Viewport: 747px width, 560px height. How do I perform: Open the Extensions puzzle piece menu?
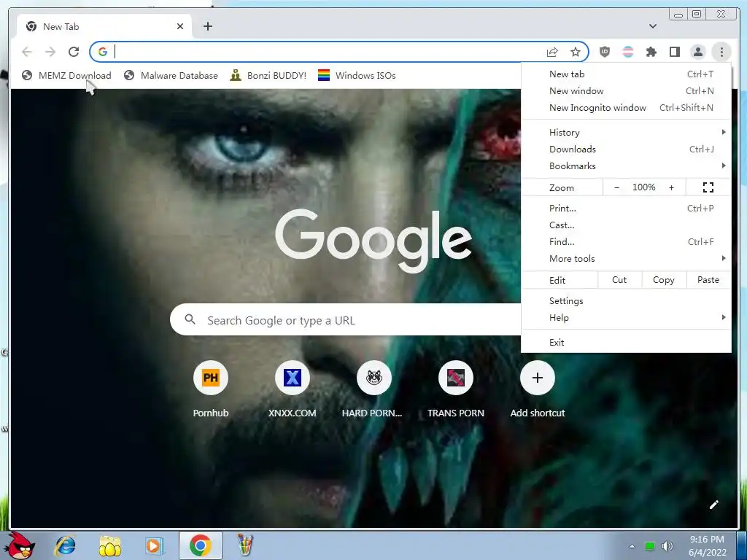[651, 52]
